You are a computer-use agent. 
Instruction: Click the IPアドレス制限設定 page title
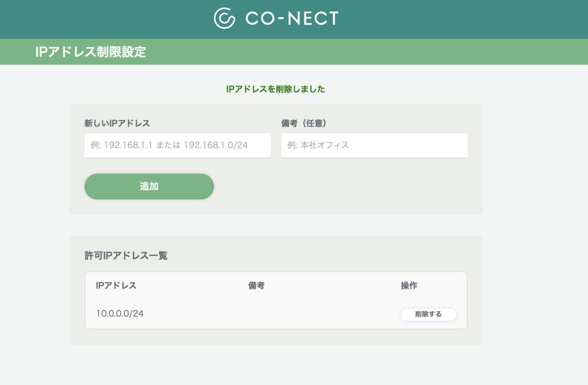(x=90, y=52)
